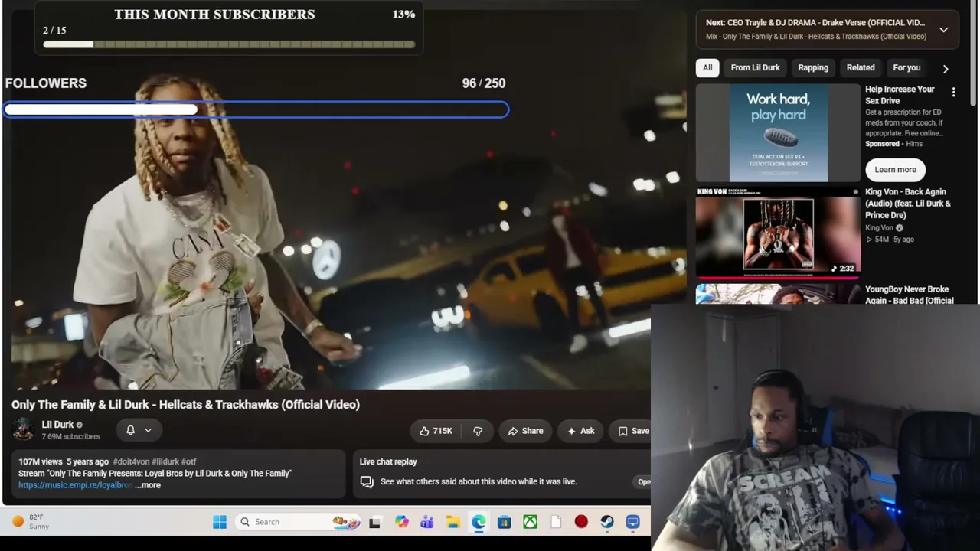The width and height of the screenshot is (980, 551).
Task: Click the This Month Subscribers progress bar
Action: [x=229, y=44]
